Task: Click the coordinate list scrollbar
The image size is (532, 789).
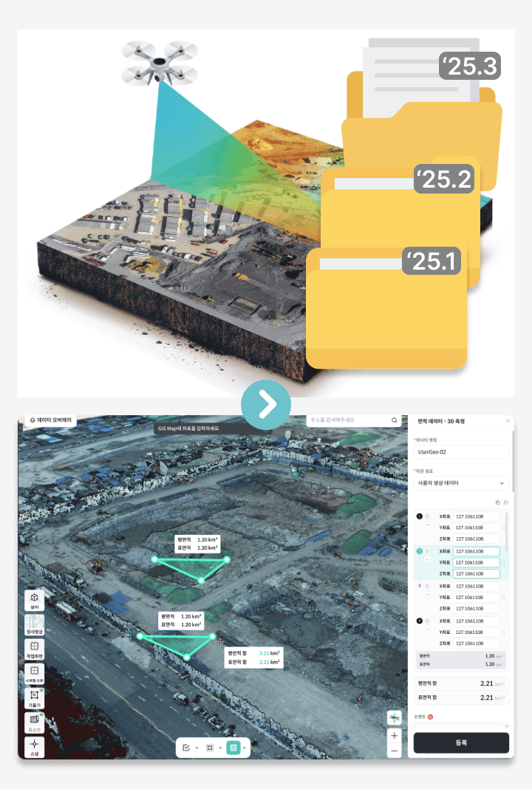Action: coord(506,532)
